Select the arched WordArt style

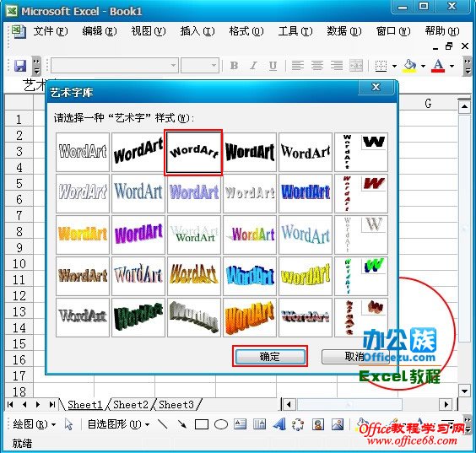[193, 153]
